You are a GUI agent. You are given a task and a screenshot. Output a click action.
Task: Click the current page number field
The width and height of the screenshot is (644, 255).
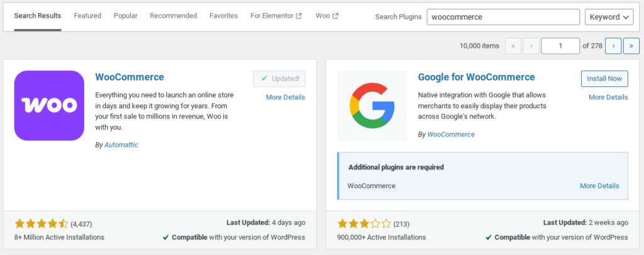click(560, 46)
